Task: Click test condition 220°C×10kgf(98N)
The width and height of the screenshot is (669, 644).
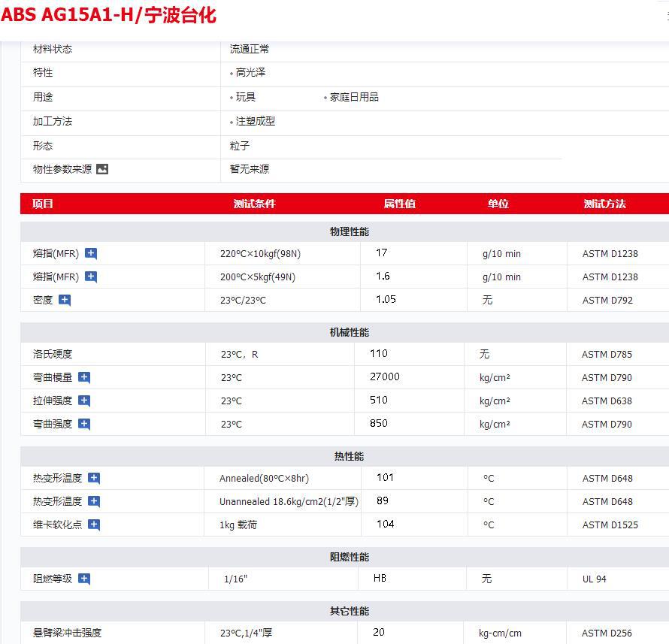Action: pos(260,254)
